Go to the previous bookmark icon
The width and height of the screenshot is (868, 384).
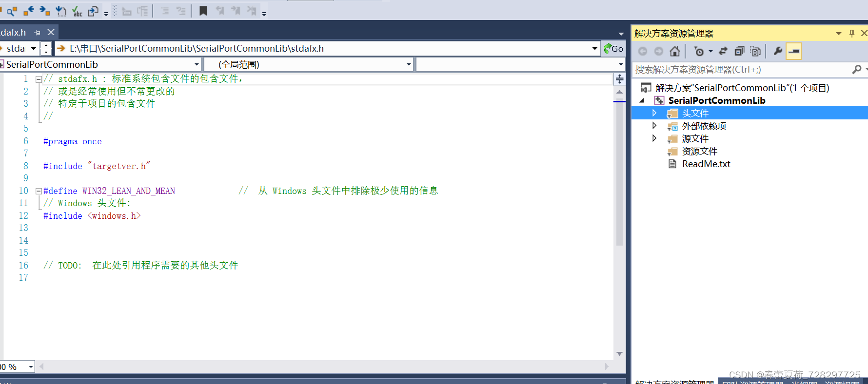pyautogui.click(x=220, y=11)
